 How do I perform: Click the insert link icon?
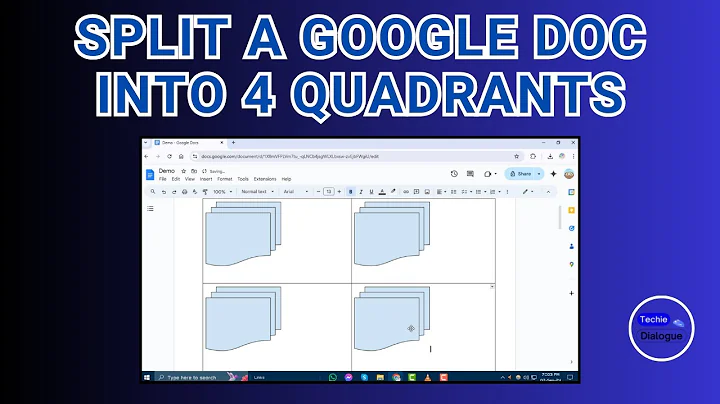click(x=406, y=191)
